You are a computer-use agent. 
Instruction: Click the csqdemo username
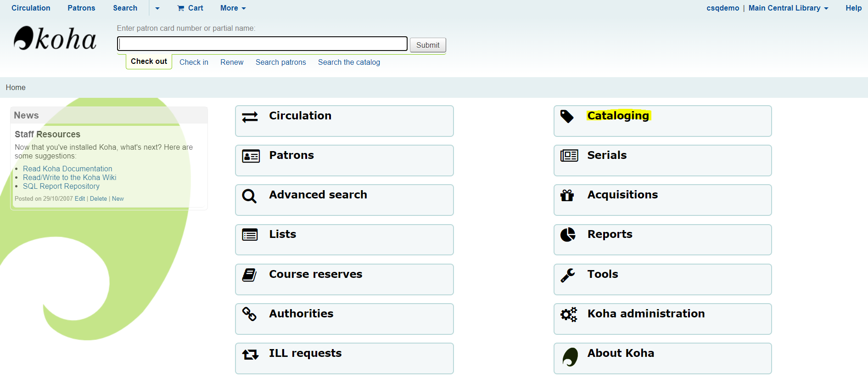click(x=722, y=8)
